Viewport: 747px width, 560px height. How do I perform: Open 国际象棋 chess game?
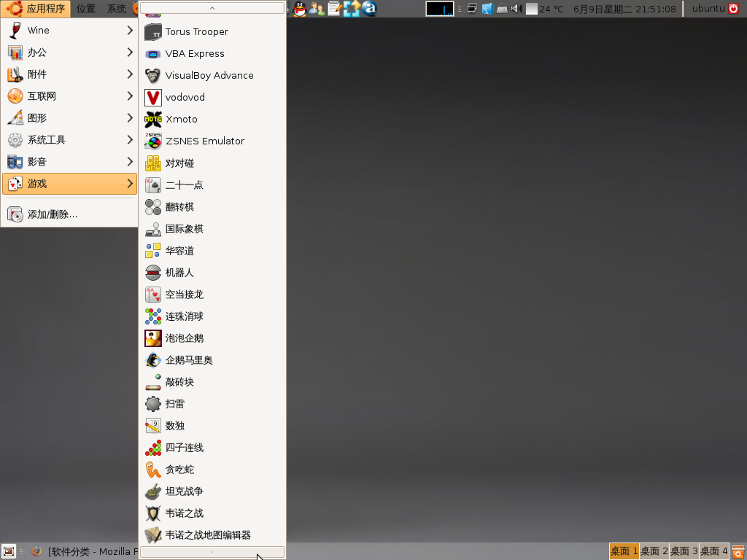point(212,228)
